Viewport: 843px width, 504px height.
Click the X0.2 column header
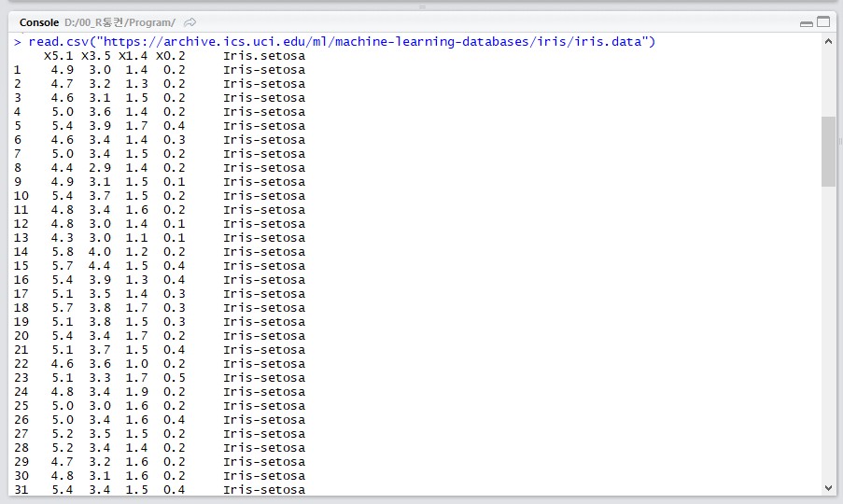[171, 56]
